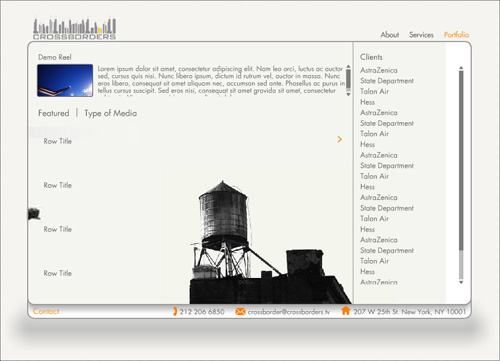
Task: Click the demo text scrollbar thumb
Action: pyautogui.click(x=348, y=79)
